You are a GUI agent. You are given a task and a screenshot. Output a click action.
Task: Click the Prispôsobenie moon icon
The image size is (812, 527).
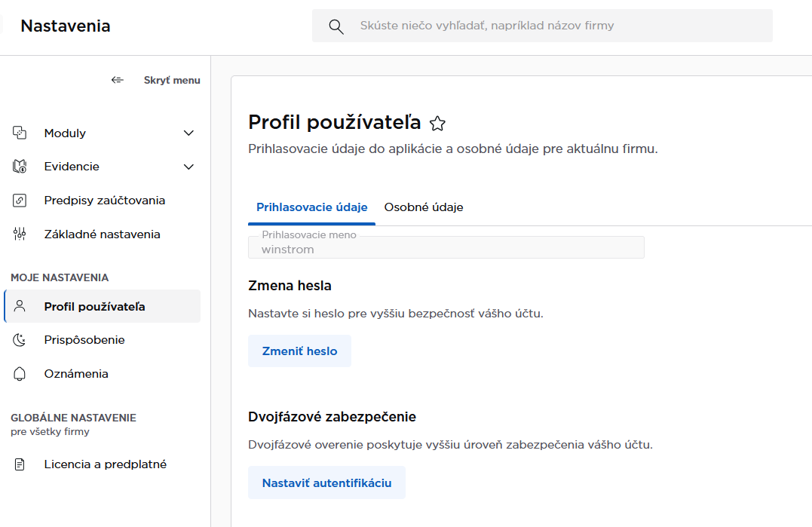pyautogui.click(x=20, y=340)
